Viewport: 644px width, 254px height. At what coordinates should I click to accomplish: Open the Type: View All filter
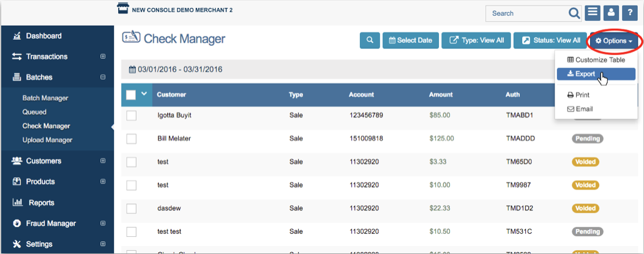[476, 40]
